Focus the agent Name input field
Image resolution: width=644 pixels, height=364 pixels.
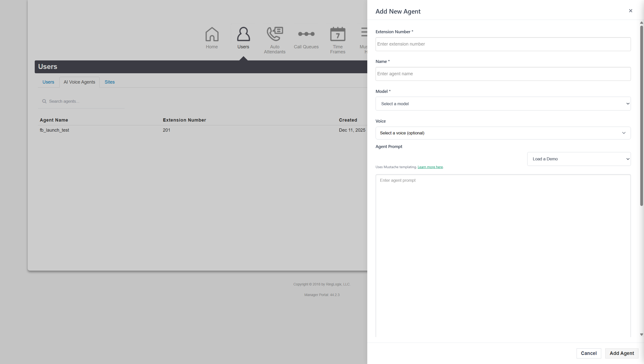[x=503, y=74]
